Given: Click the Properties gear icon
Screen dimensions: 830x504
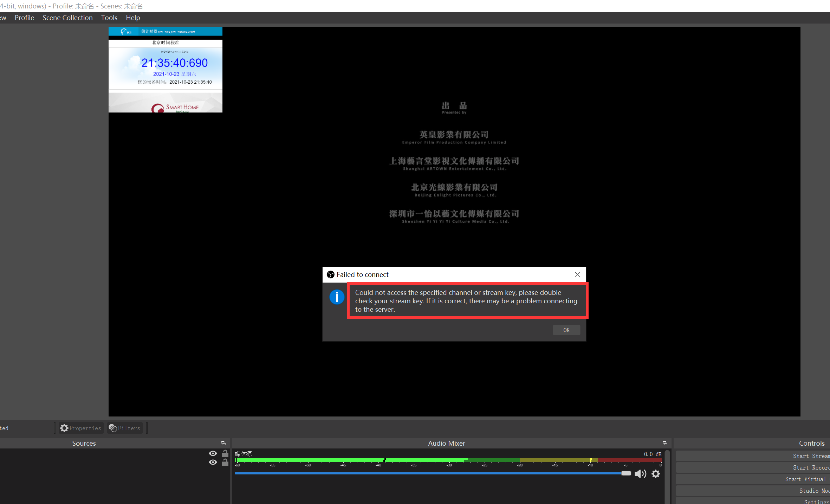Looking at the screenshot, I should (64, 428).
